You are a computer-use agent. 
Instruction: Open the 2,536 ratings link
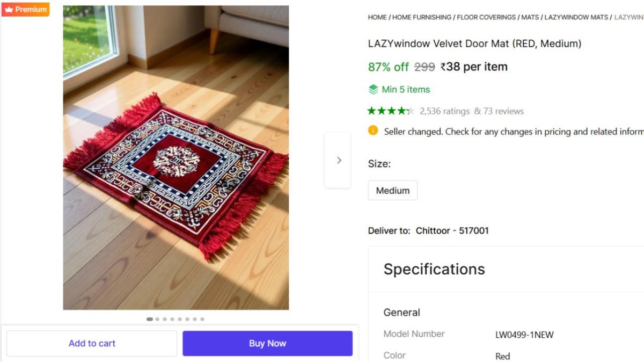444,111
